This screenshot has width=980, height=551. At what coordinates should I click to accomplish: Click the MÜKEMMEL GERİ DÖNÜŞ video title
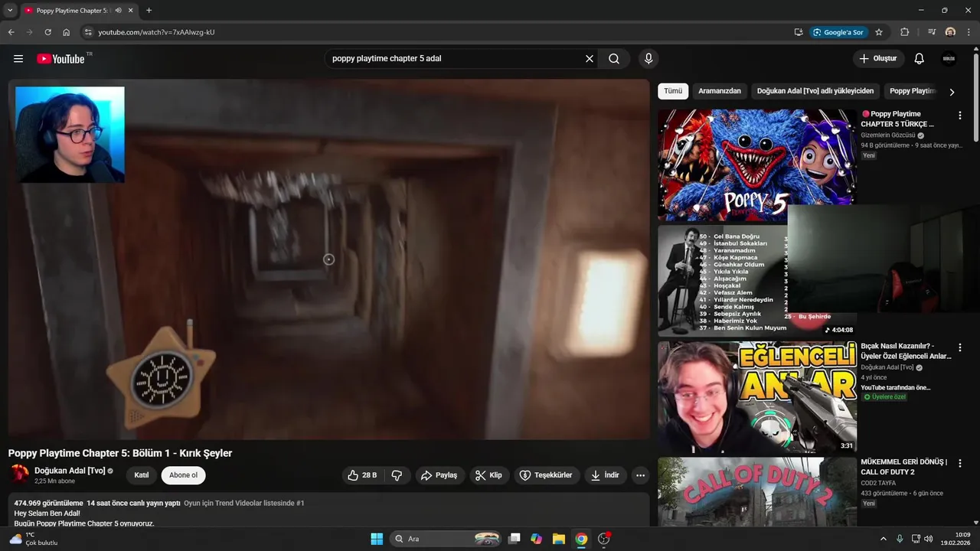point(903,467)
